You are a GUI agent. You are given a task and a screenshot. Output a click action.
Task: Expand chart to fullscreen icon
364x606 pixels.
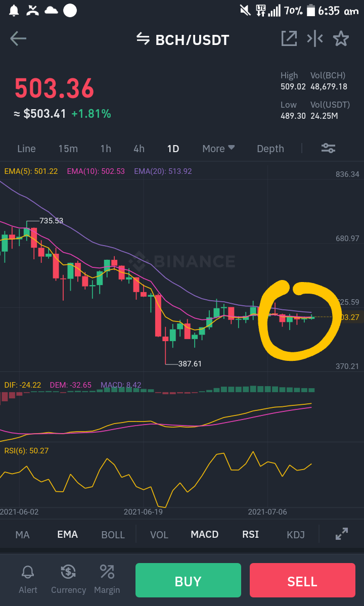(x=342, y=534)
